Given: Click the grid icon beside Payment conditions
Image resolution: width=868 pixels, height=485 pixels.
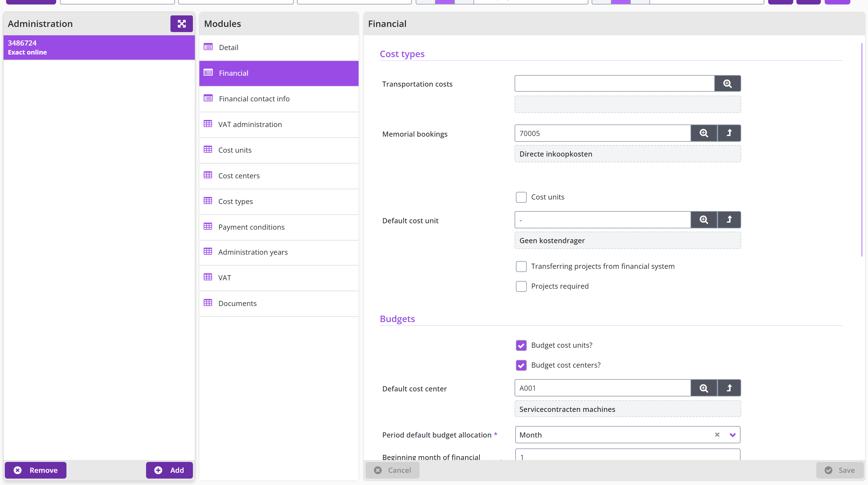Looking at the screenshot, I should (208, 226).
